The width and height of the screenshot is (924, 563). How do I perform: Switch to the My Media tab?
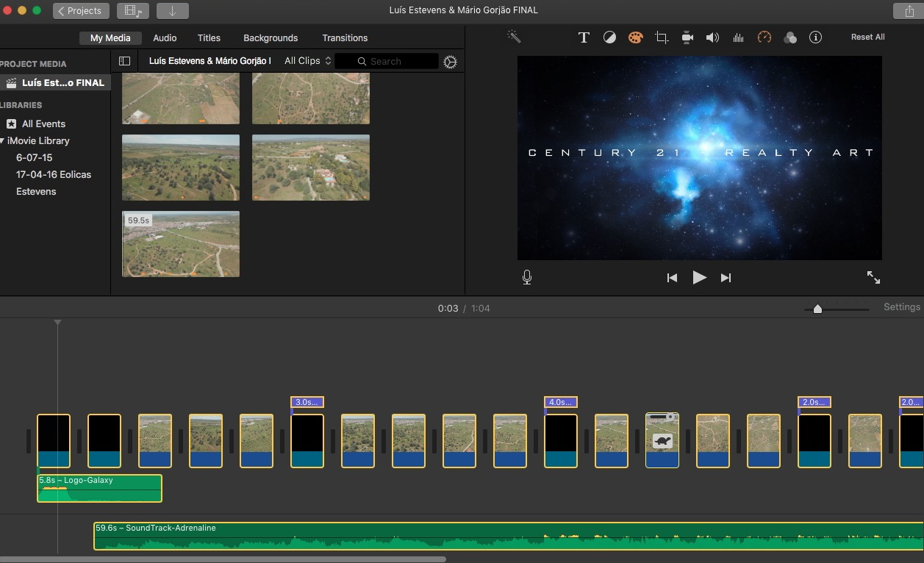(110, 37)
